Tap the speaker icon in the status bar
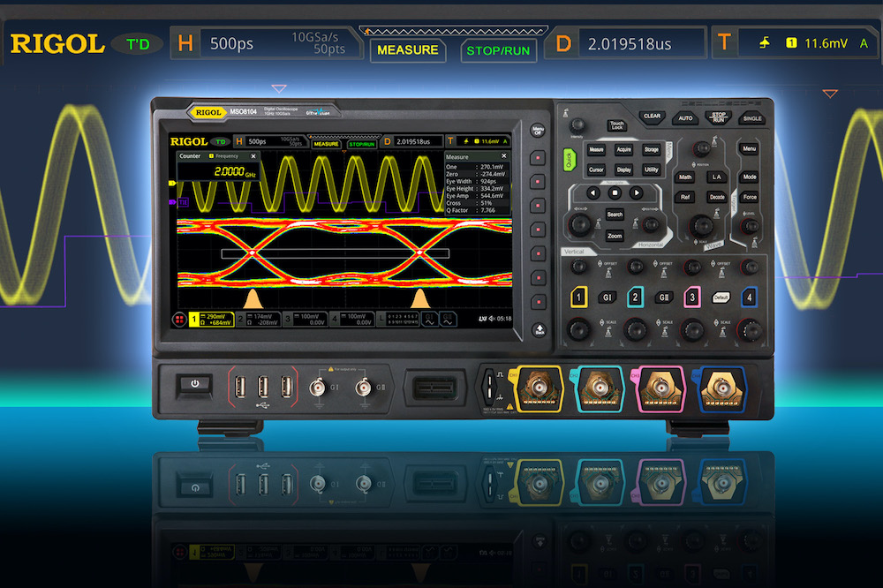The image size is (883, 588). coord(491,318)
